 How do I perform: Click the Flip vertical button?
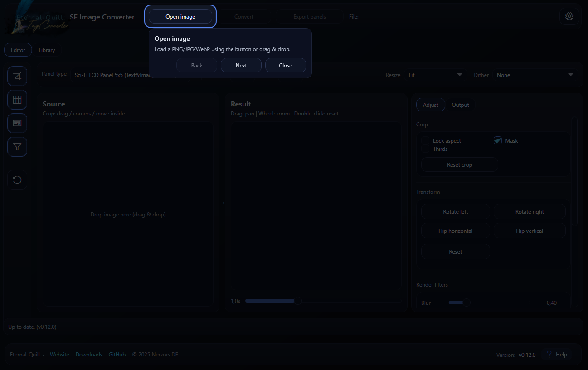click(530, 231)
